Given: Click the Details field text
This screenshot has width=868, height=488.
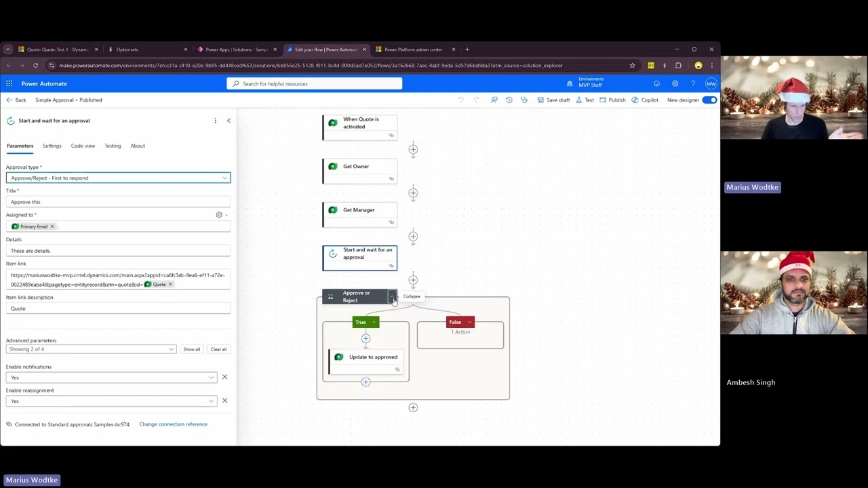Looking at the screenshot, I should [x=118, y=251].
